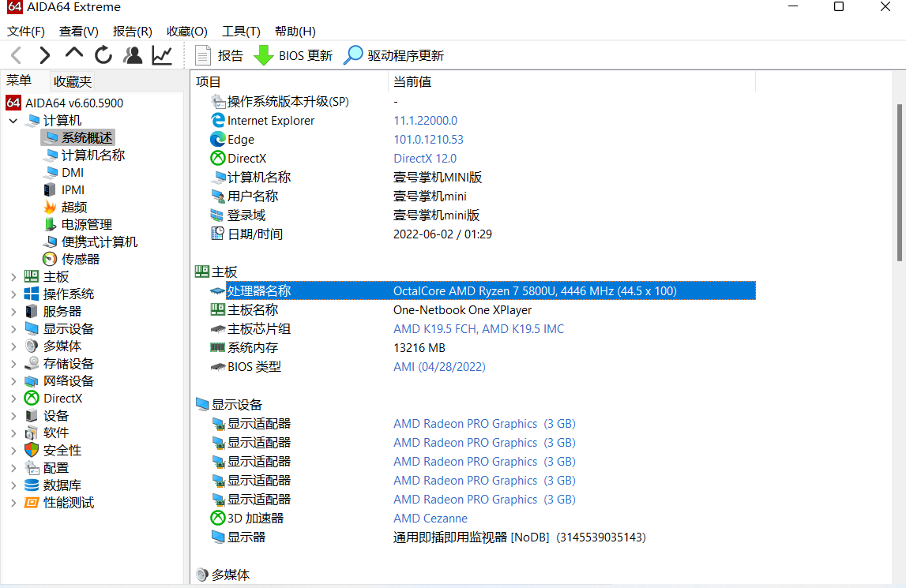Open the 查看(V) menu
The height and width of the screenshot is (588, 906).
pyautogui.click(x=78, y=32)
